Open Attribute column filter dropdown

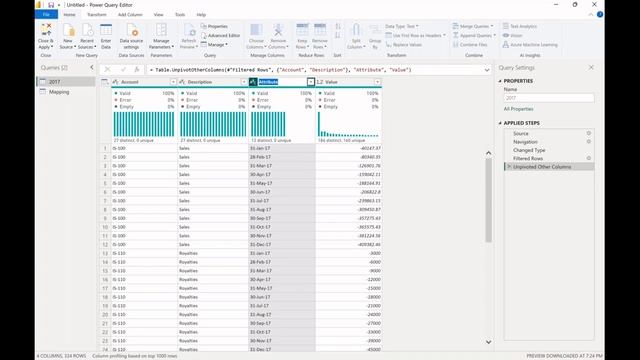pyautogui.click(x=311, y=82)
